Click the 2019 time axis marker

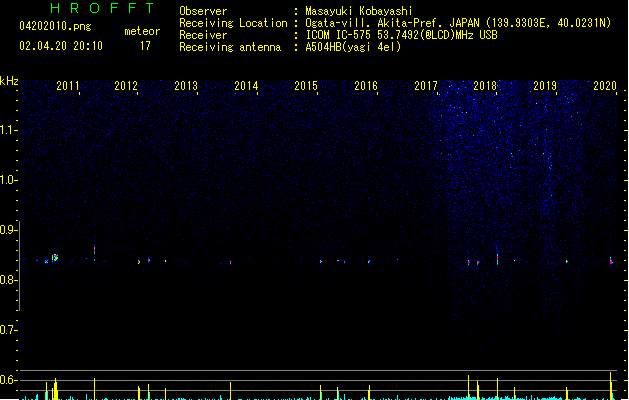545,85
